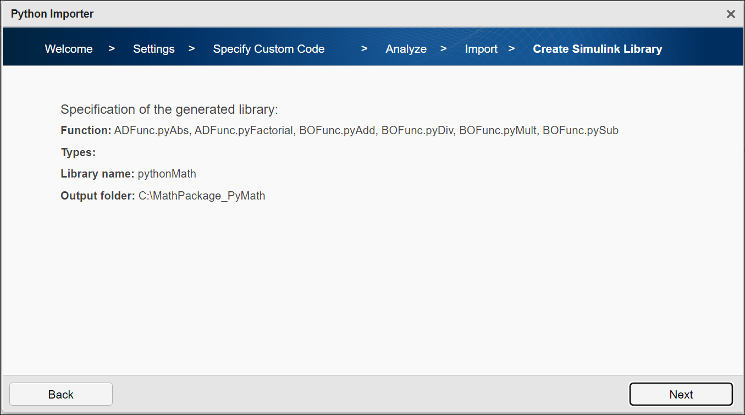Image resolution: width=745 pixels, height=415 pixels.
Task: Click the pythonMath library name
Action: [x=167, y=174]
